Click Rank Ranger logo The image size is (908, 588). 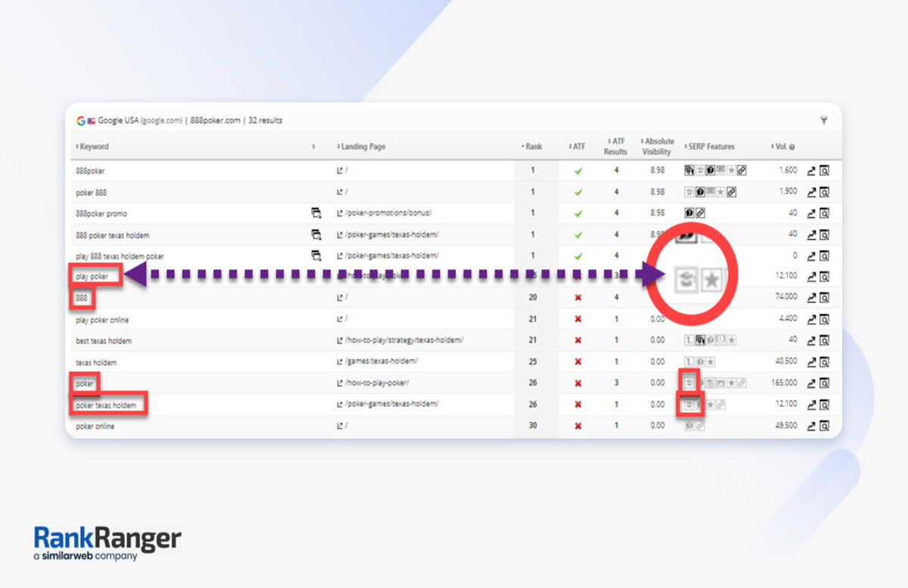click(x=107, y=543)
